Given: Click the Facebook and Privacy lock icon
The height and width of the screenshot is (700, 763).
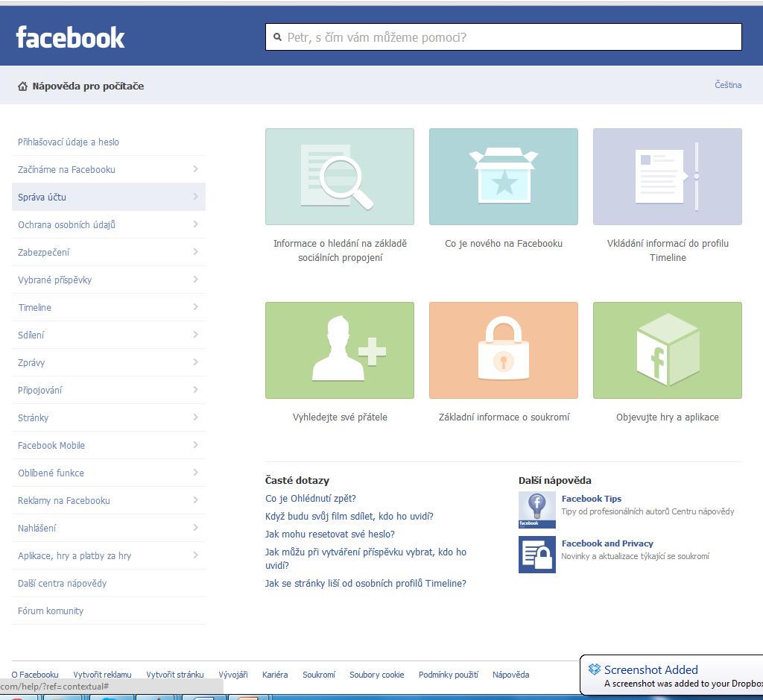Looking at the screenshot, I should (x=536, y=555).
